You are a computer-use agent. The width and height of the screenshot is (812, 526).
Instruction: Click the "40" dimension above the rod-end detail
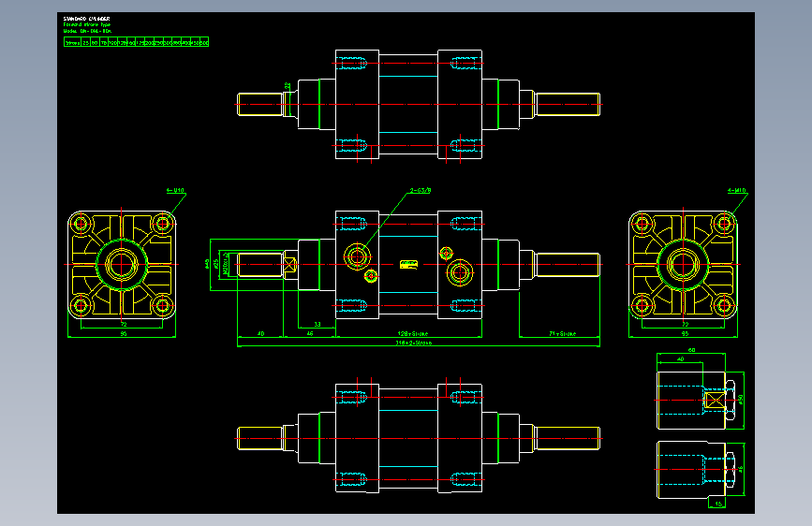[x=680, y=358]
